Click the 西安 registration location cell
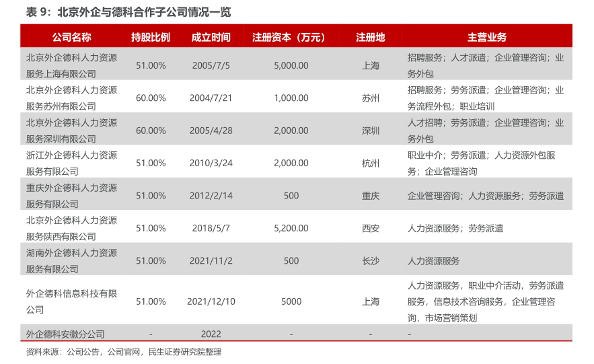594x364 pixels. [370, 228]
